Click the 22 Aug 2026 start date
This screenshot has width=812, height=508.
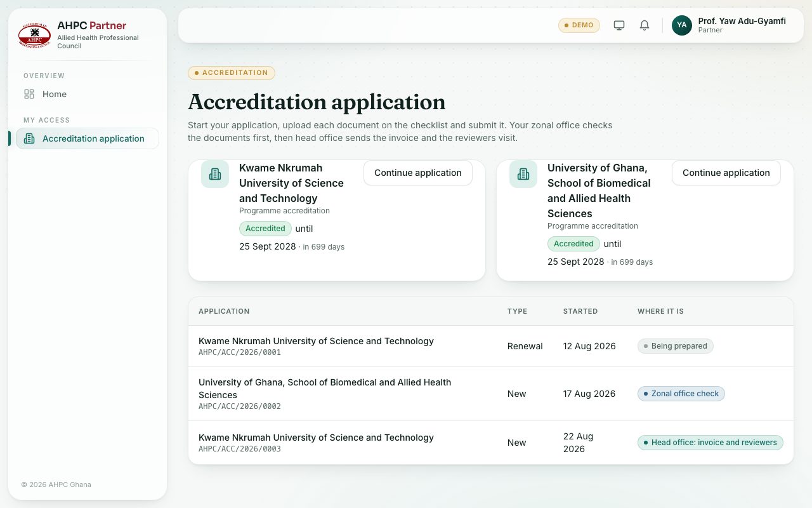pos(579,443)
